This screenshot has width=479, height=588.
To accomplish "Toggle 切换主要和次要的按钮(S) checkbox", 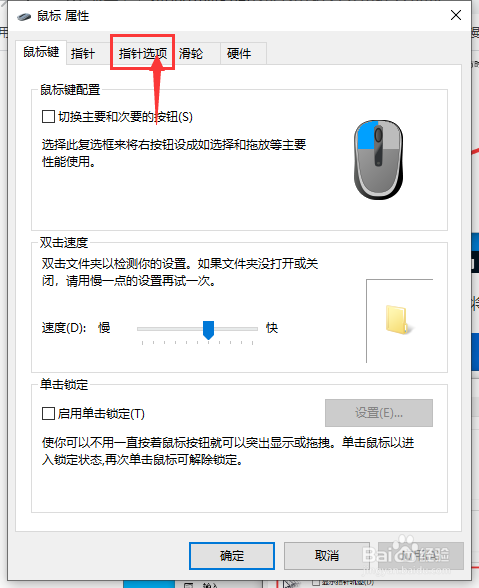I will [x=48, y=117].
